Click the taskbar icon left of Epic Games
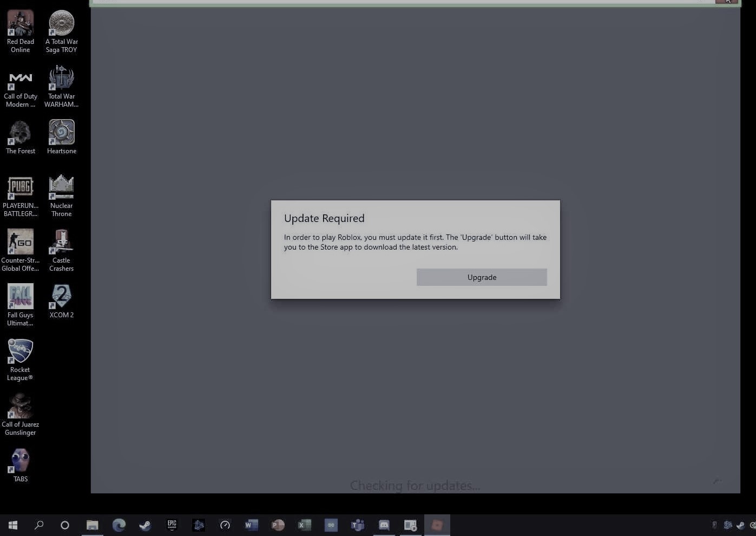The image size is (756, 536). 145,525
